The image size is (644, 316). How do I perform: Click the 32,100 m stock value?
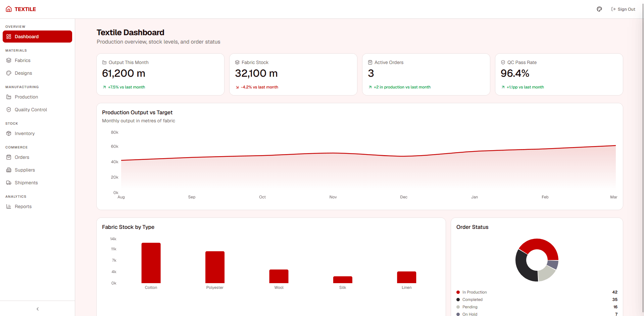click(256, 73)
